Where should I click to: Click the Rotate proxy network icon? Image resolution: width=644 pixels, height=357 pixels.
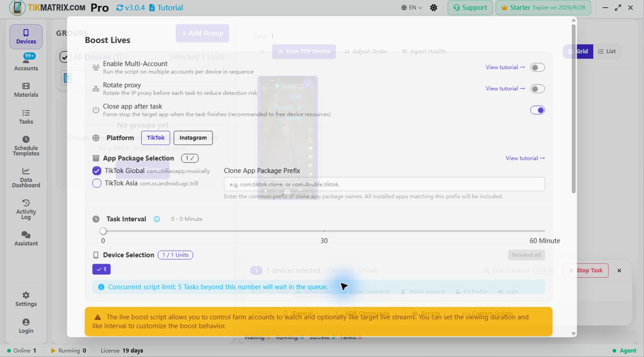96,89
